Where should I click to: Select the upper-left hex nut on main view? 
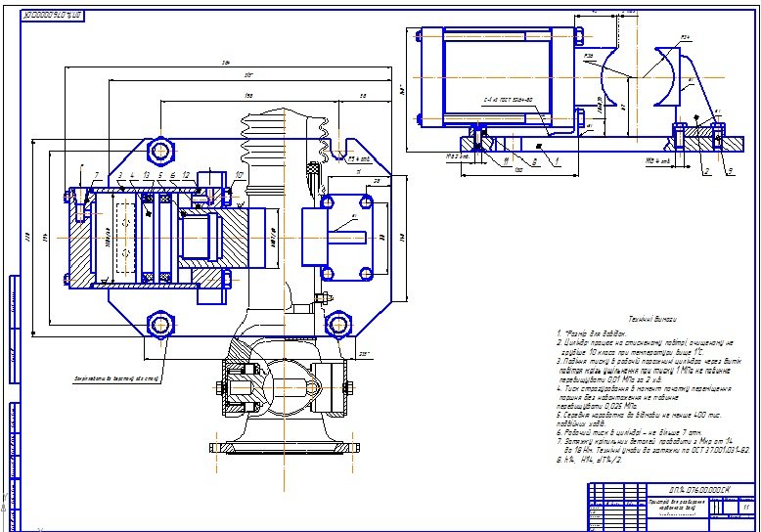(x=159, y=150)
